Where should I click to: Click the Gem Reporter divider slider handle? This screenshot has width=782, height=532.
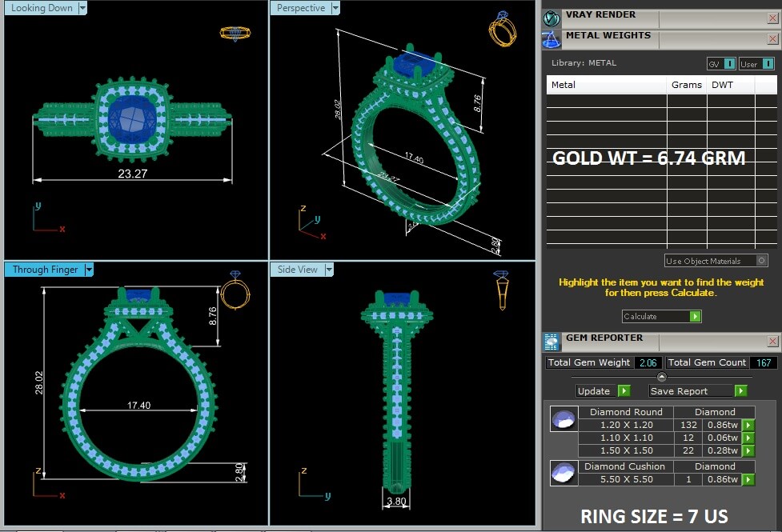(x=661, y=377)
